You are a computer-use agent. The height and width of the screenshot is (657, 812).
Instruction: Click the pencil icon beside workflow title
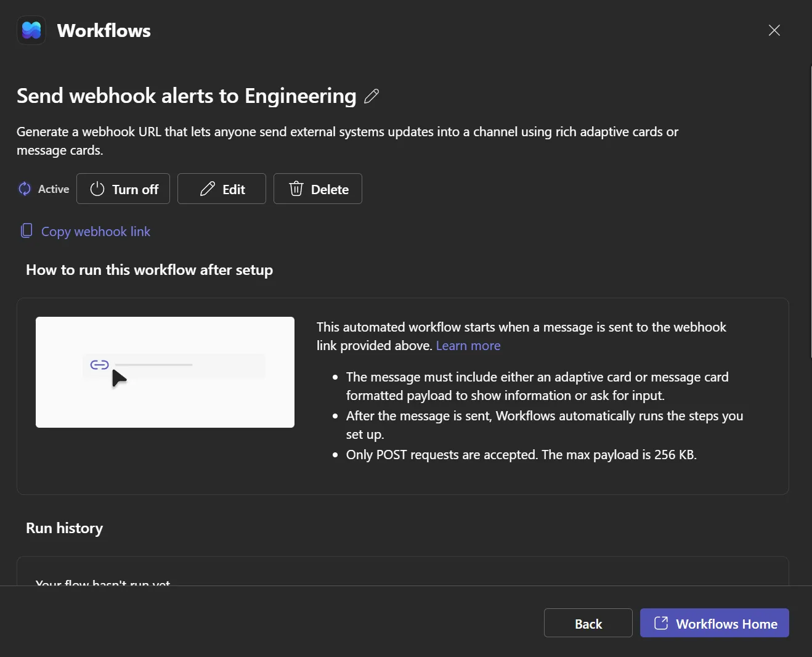[x=371, y=96]
